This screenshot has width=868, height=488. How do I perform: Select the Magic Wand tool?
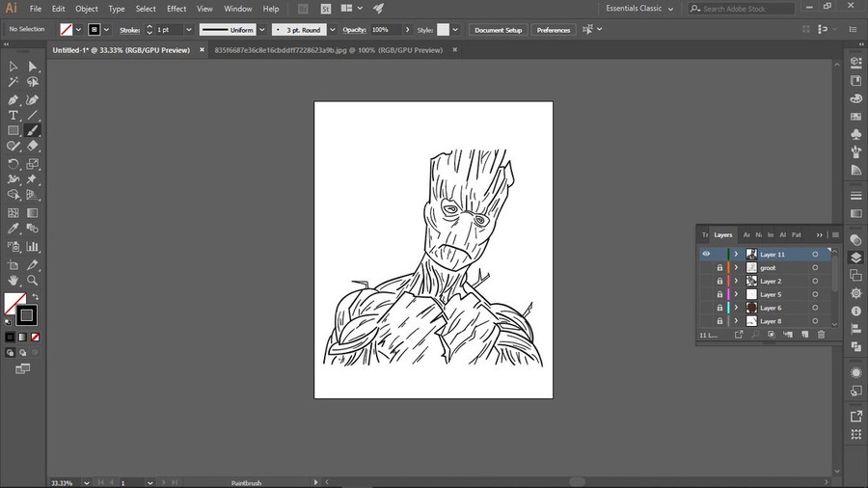(x=13, y=82)
